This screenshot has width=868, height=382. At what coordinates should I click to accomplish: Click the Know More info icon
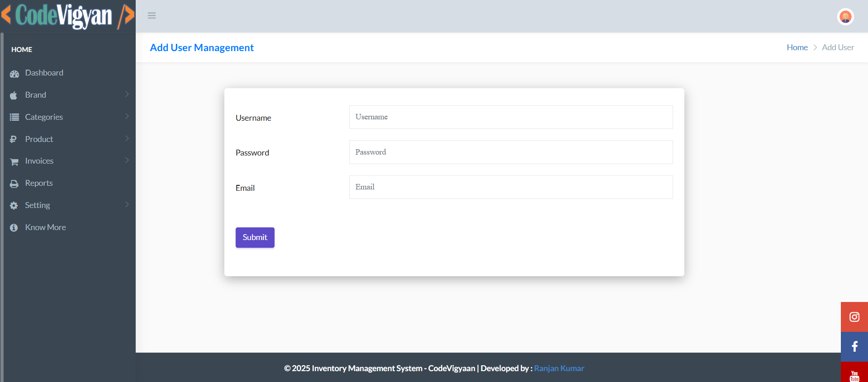tap(14, 228)
